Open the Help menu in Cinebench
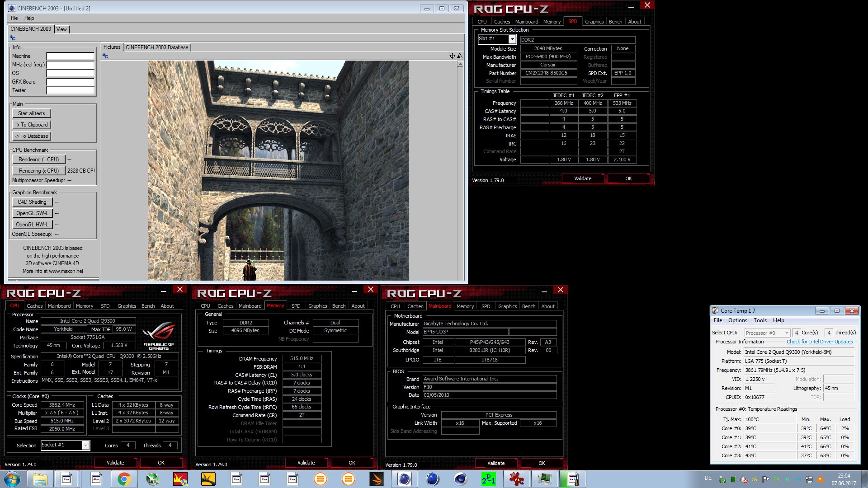This screenshot has width=868, height=488. pyautogui.click(x=29, y=18)
